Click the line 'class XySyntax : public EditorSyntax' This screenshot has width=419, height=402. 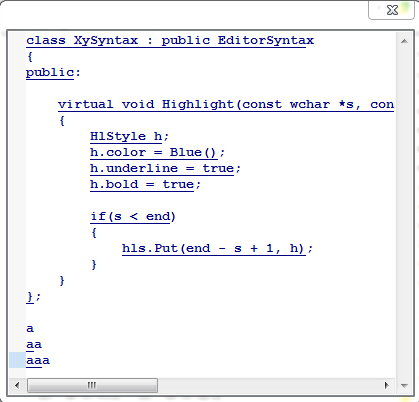coord(170,41)
